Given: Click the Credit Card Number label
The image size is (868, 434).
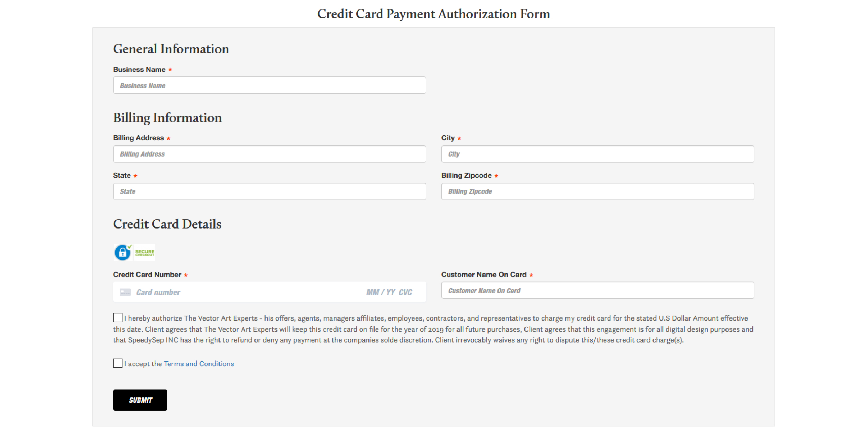Looking at the screenshot, I should (147, 275).
